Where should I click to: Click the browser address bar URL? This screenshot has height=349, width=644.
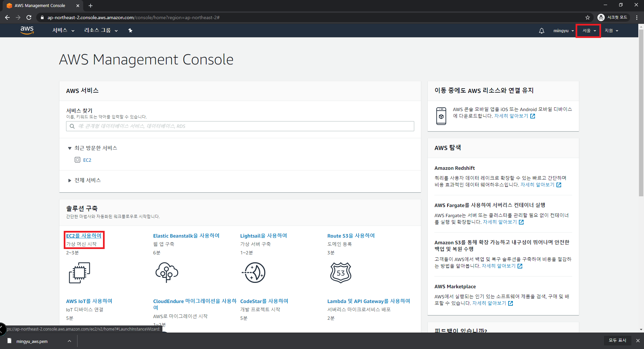click(133, 17)
